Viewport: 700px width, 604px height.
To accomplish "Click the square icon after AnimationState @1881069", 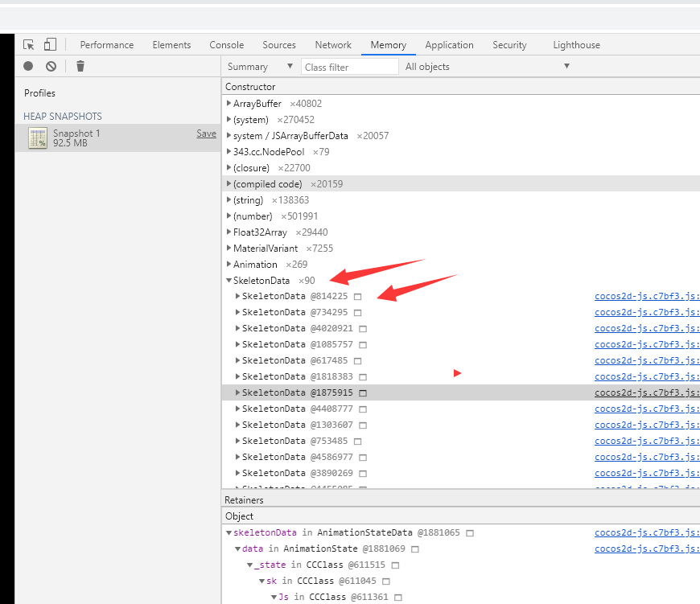I will pos(415,549).
